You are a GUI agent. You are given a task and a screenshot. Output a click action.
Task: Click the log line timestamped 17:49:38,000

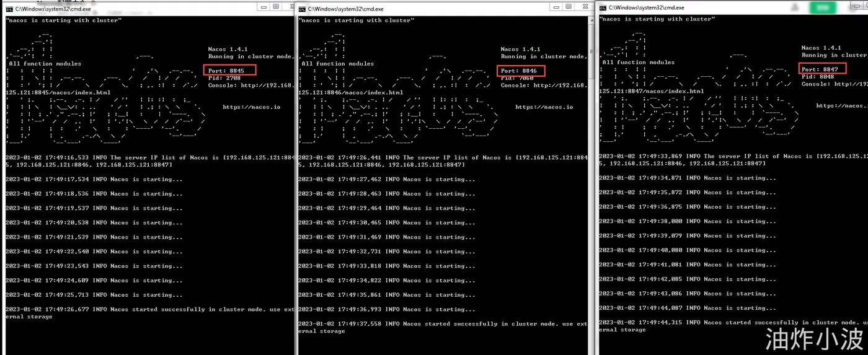[688, 221]
